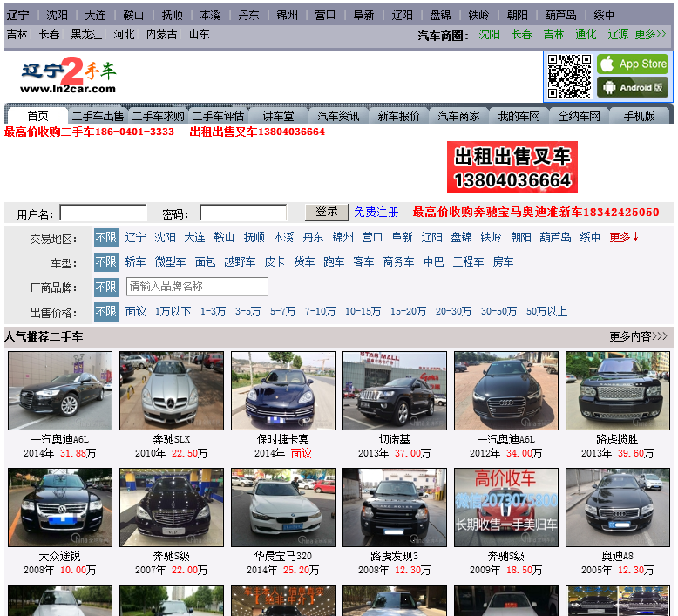678x616 pixels.
Task: Open 路虎发现3 car thumbnail
Action: (395, 507)
